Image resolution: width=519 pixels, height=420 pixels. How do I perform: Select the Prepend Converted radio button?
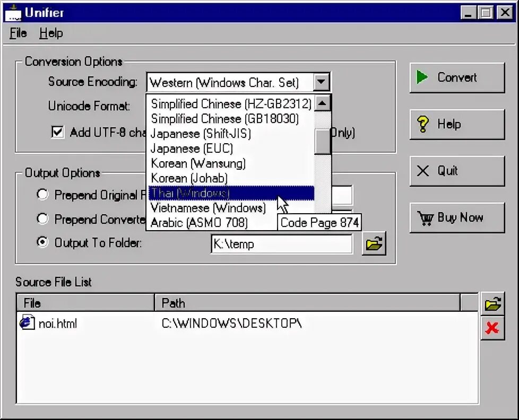click(x=42, y=218)
